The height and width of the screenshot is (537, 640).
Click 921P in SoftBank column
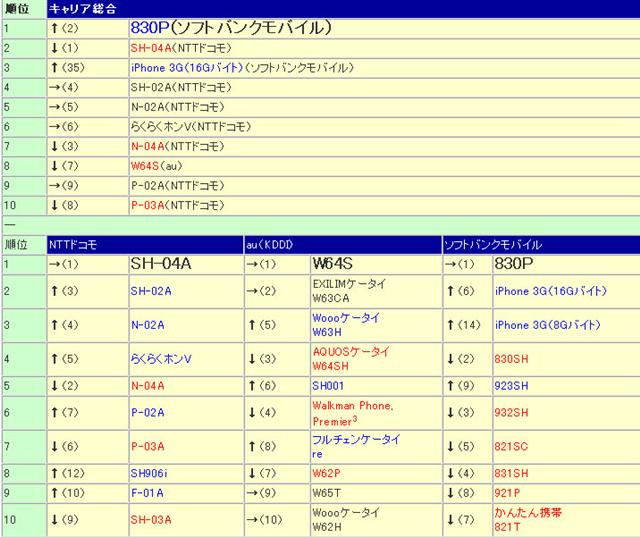click(507, 493)
